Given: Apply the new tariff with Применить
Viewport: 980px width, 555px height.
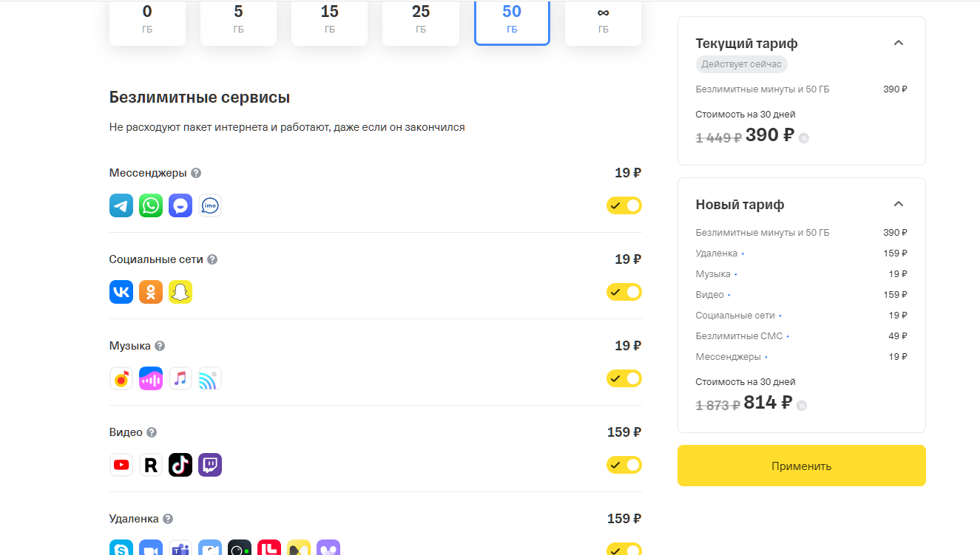Looking at the screenshot, I should coord(802,466).
